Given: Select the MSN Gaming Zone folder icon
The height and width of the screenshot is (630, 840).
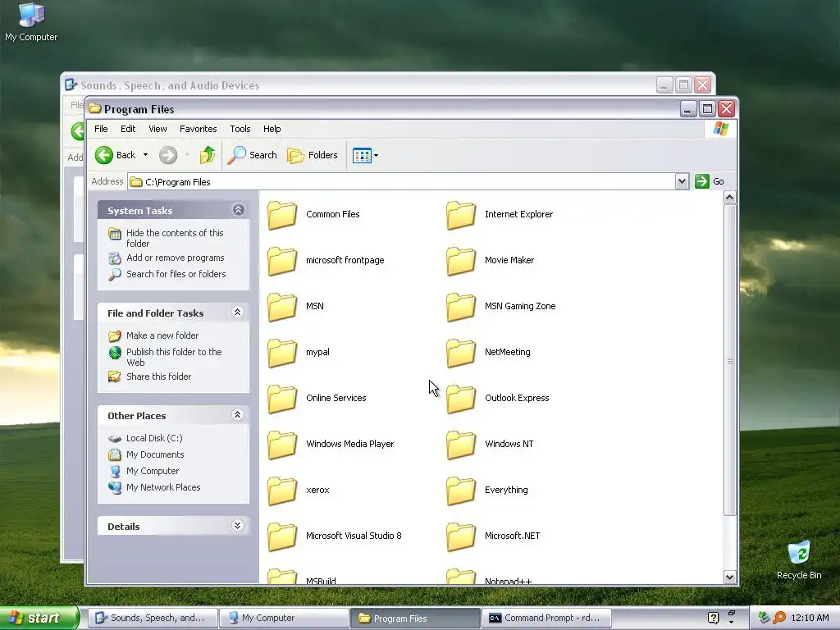Looking at the screenshot, I should pyautogui.click(x=461, y=307).
